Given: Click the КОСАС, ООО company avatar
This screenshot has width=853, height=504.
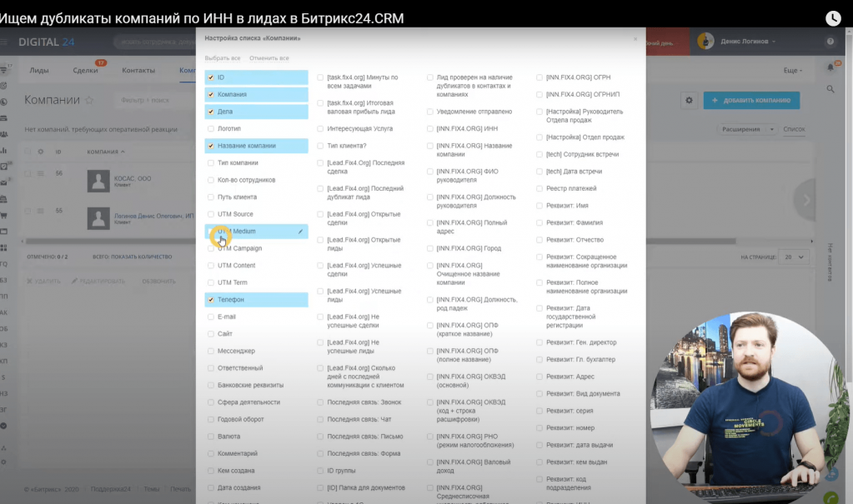Looking at the screenshot, I should pyautogui.click(x=98, y=181).
